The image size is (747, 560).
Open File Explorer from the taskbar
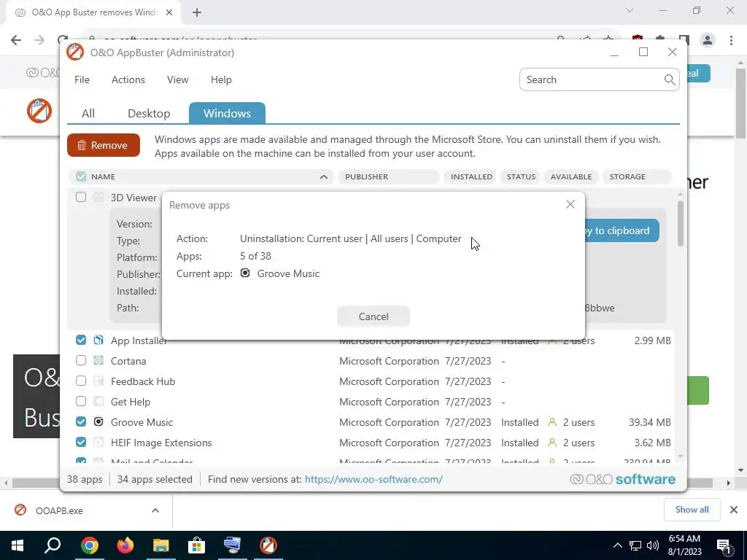(160, 545)
